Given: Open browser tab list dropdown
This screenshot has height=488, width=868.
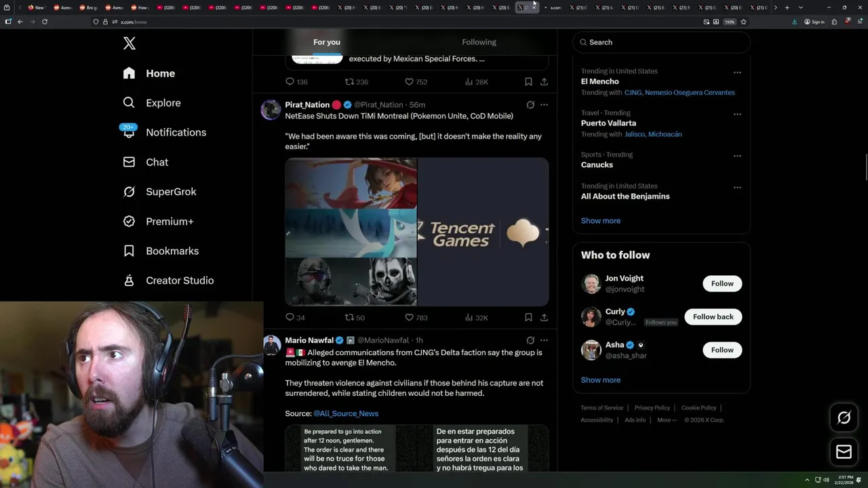Looking at the screenshot, I should (801, 7).
